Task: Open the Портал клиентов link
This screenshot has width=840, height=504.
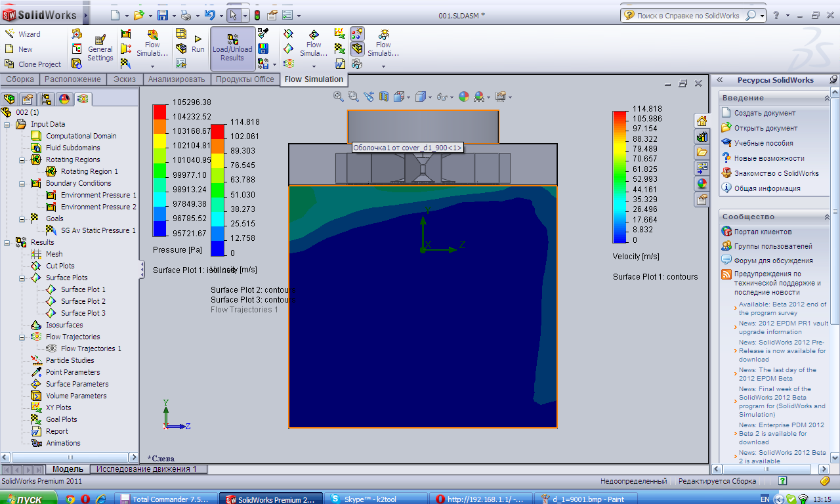Action: [763, 232]
